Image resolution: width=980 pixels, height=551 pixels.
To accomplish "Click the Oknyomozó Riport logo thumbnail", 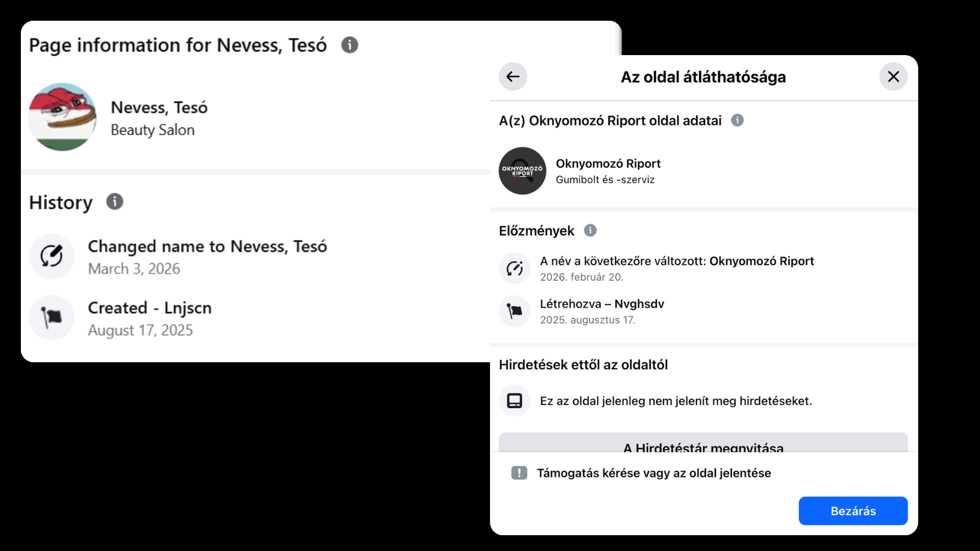I will pyautogui.click(x=522, y=171).
